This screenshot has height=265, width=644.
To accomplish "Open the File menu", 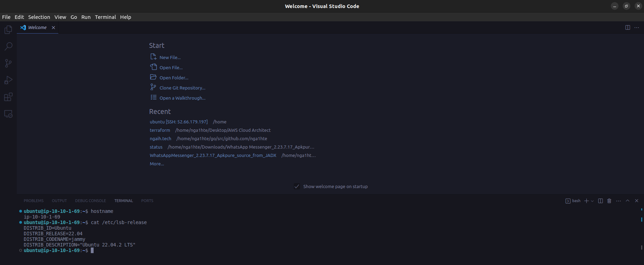I will coord(6,17).
